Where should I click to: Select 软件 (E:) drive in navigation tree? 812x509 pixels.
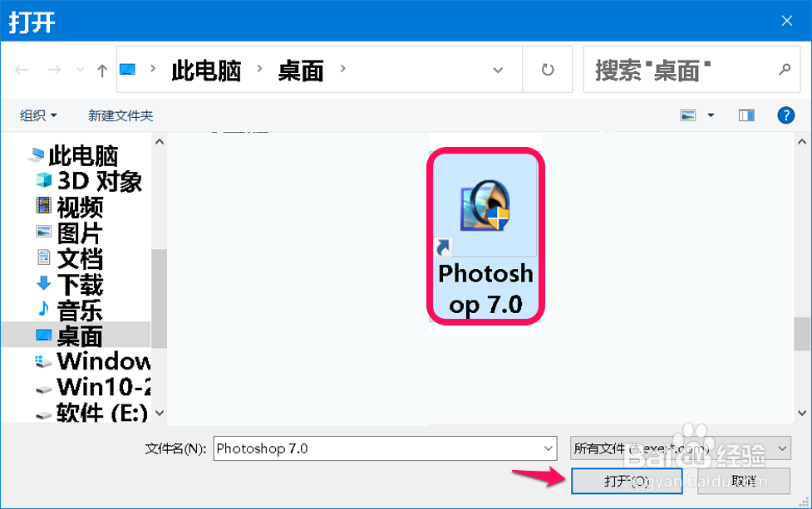[x=101, y=413]
